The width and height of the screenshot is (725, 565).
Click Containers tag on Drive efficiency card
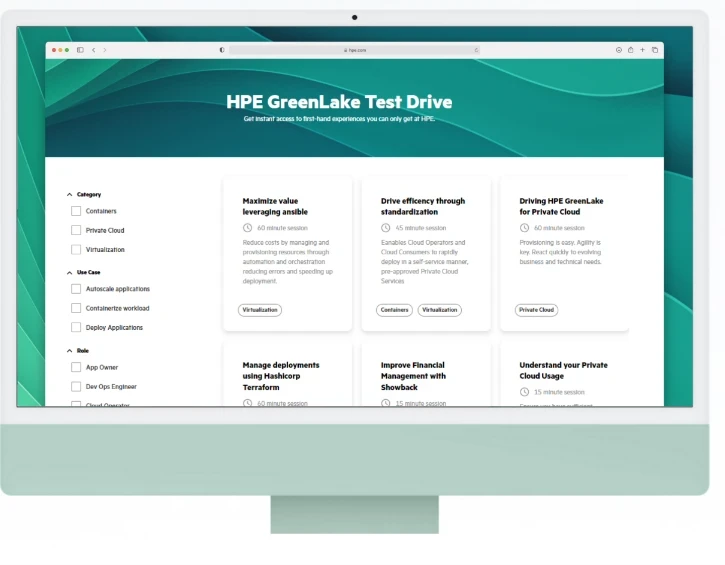(x=394, y=310)
